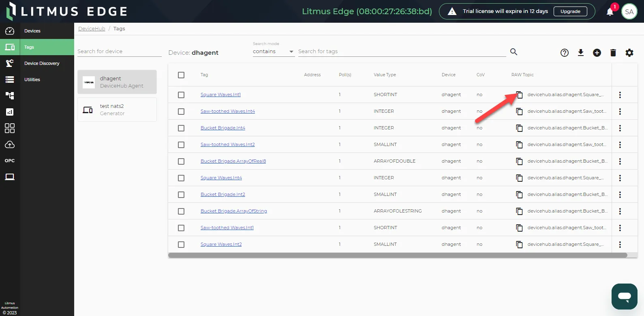644x316 pixels.
Task: Copy RAW topic for Bucket Brigade.ArrayOfReal8
Action: pyautogui.click(x=519, y=161)
